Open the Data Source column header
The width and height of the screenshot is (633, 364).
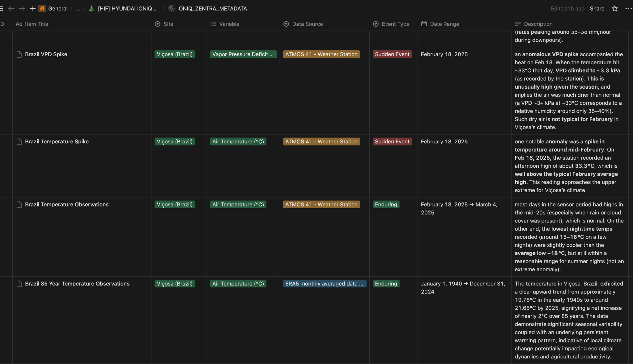(307, 24)
